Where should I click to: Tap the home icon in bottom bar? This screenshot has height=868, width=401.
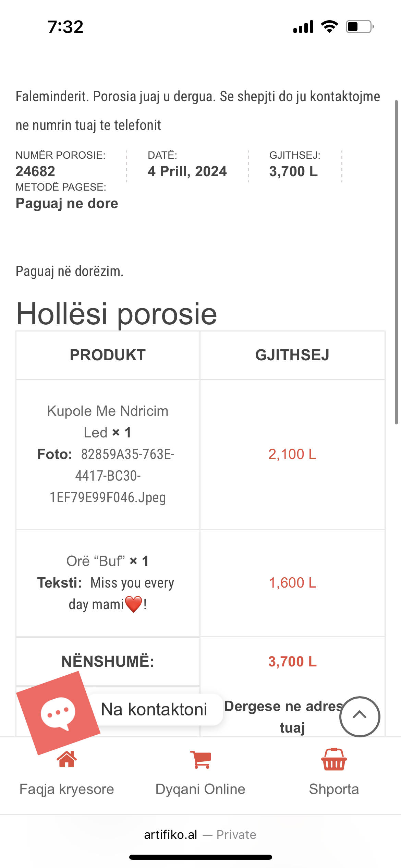click(x=67, y=759)
